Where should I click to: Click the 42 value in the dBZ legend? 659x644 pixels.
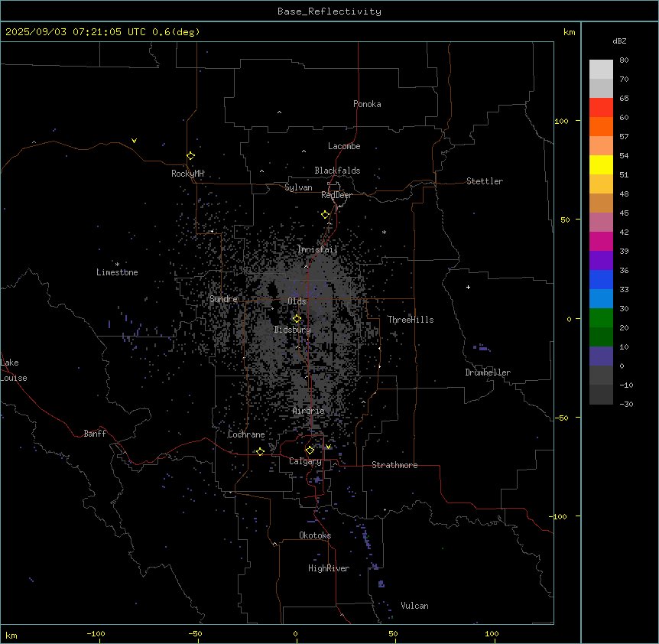tap(624, 232)
